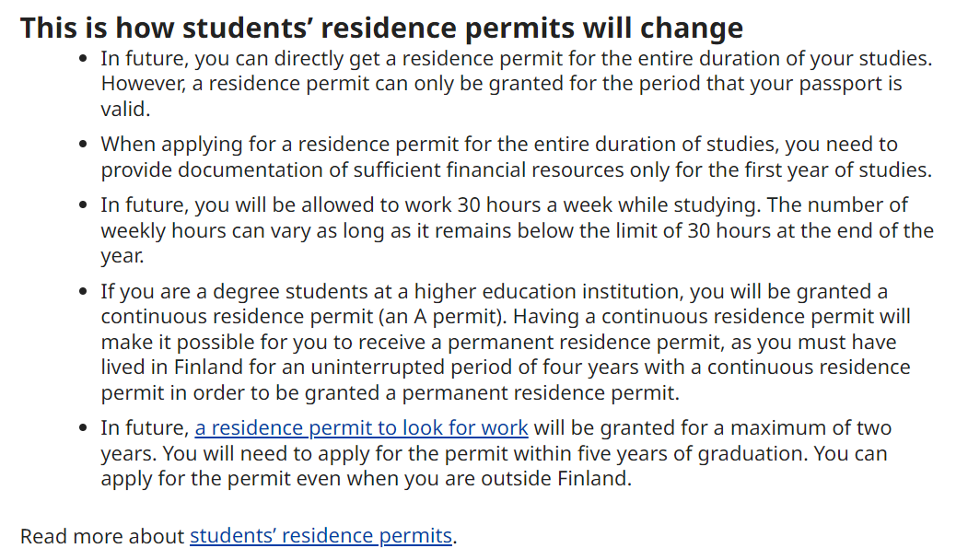The width and height of the screenshot is (968, 560).
Task: Click the bullet marker of the 30 hours work item
Action: tap(83, 205)
